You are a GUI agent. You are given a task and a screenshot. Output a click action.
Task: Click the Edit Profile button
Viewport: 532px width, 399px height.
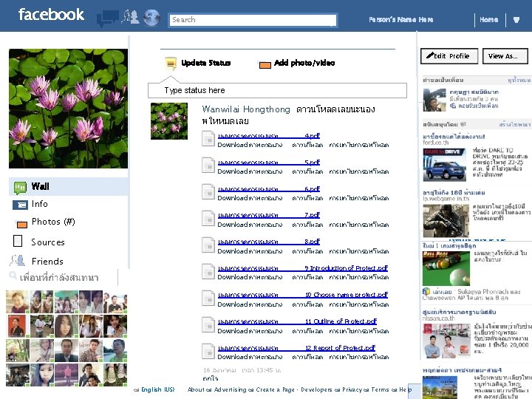click(449, 56)
